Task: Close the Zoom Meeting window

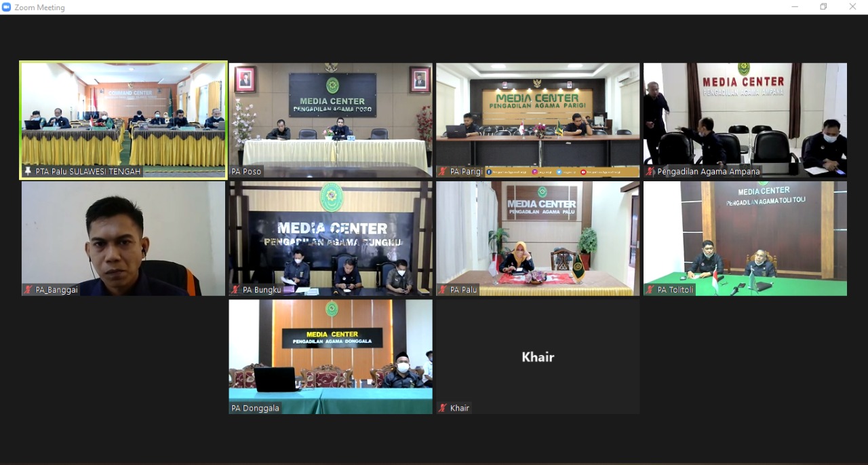Action: click(852, 7)
